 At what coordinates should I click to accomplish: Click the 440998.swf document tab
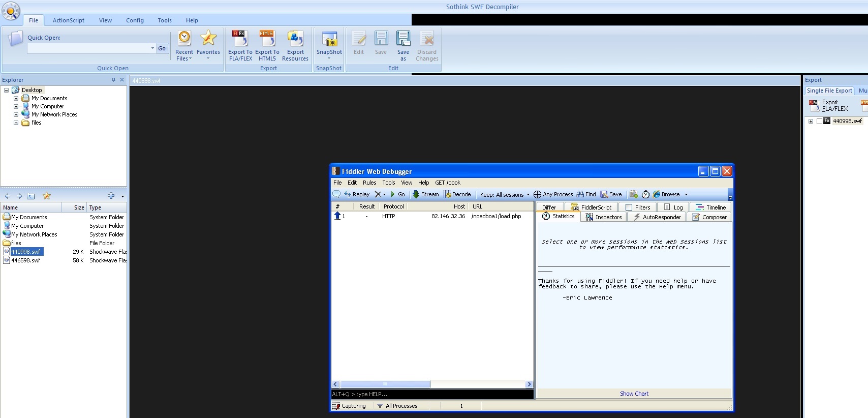coord(146,81)
